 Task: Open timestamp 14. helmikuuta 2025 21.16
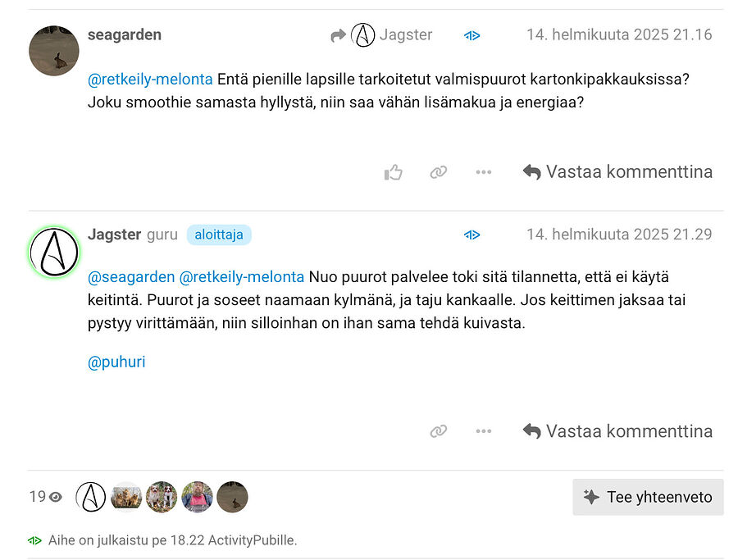tap(621, 34)
